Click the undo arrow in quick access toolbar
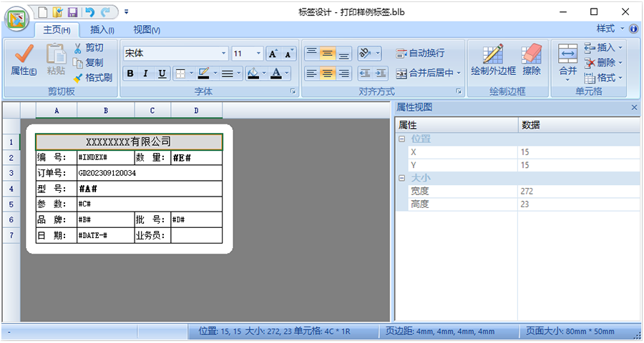The width and height of the screenshot is (644, 343). pyautogui.click(x=89, y=12)
